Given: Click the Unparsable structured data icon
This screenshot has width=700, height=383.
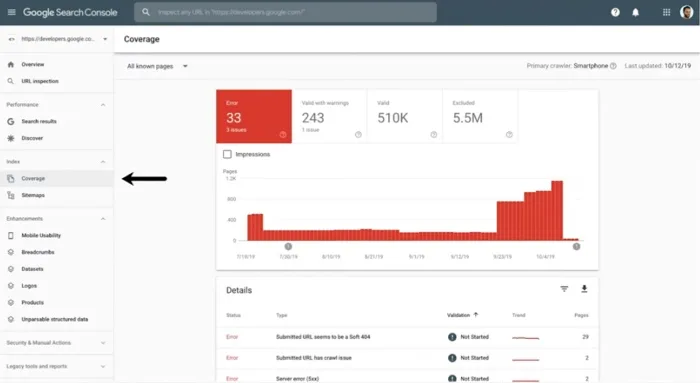Looking at the screenshot, I should 11,319.
